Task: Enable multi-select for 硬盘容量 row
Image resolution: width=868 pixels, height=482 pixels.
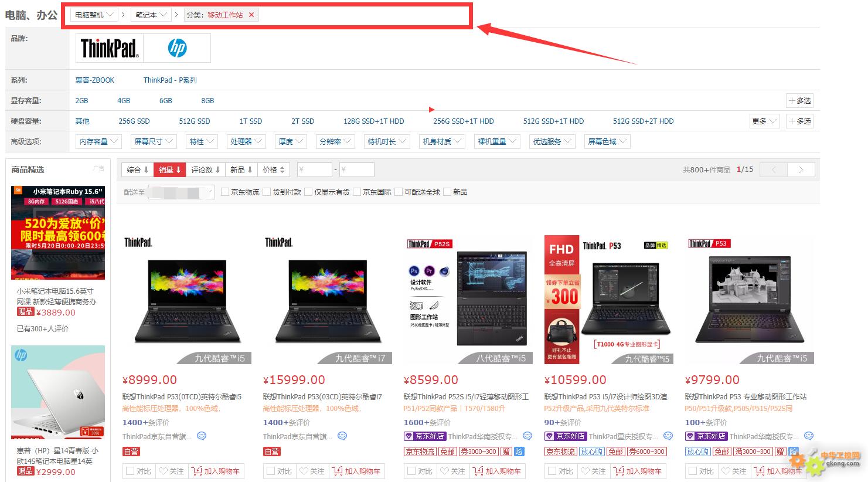Action: pos(799,121)
